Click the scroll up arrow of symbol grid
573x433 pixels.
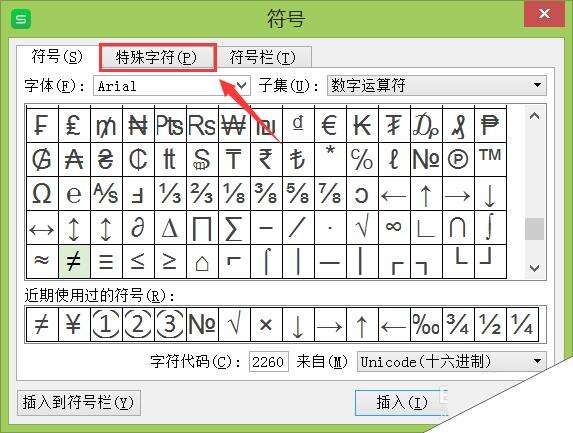(534, 117)
